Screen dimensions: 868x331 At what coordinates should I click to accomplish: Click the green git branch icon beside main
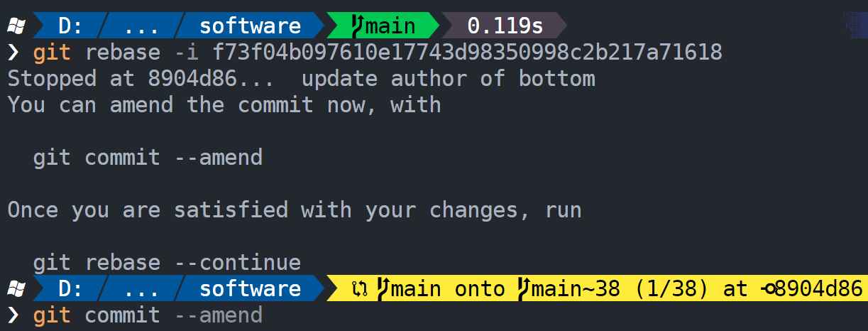(358, 26)
